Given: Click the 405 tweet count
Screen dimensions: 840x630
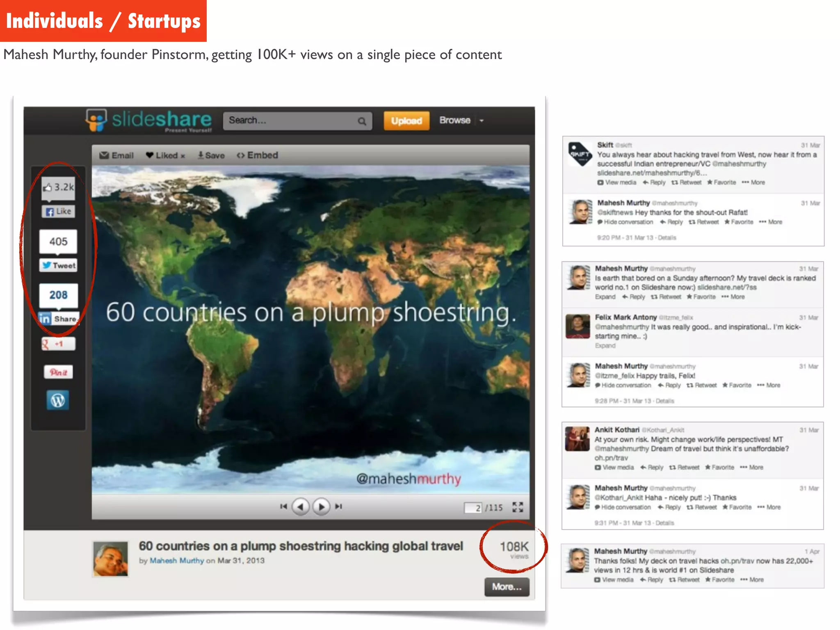Looking at the screenshot, I should pyautogui.click(x=58, y=242).
